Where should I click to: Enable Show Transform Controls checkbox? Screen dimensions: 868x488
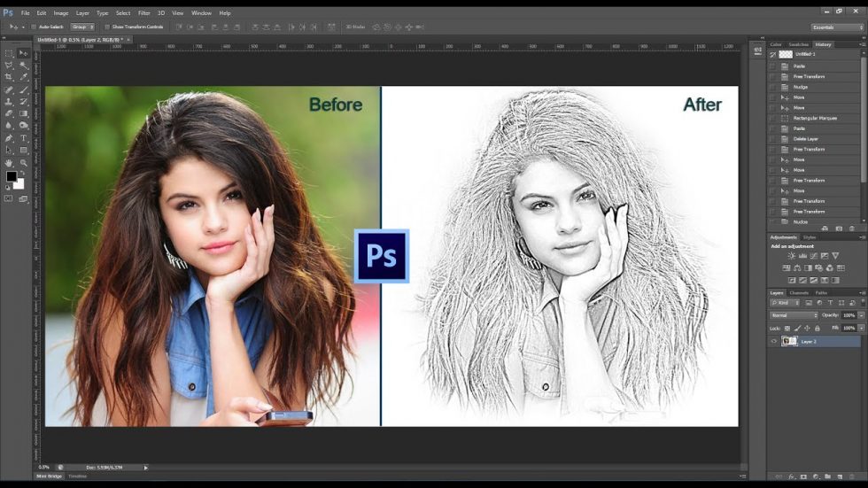105,27
